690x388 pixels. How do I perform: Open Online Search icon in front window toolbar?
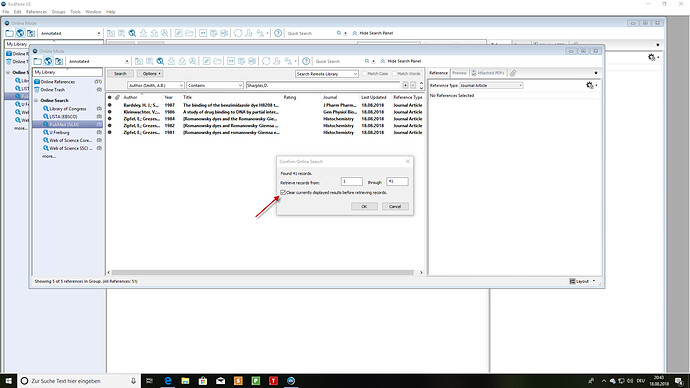point(160,61)
